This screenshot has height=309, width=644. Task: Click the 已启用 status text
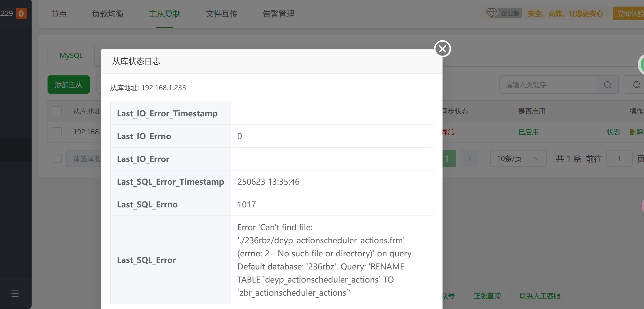click(x=528, y=132)
